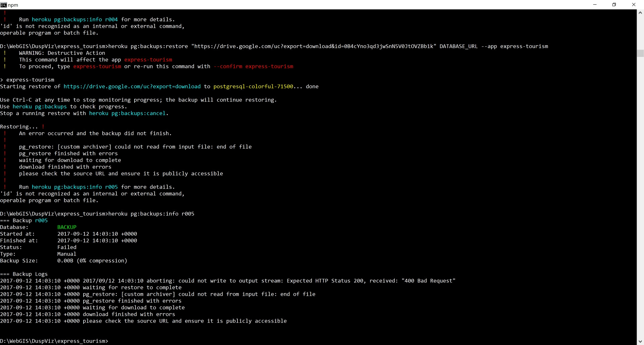Click 'DATABASE_URL' in the restore command
644x345 pixels.
(x=459, y=46)
